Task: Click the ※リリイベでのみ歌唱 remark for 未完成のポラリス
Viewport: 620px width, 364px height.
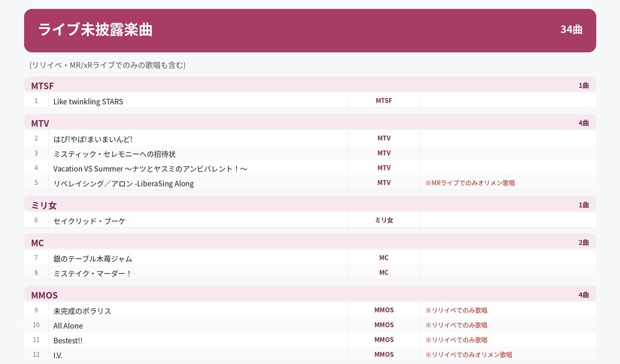Action: pyautogui.click(x=456, y=310)
